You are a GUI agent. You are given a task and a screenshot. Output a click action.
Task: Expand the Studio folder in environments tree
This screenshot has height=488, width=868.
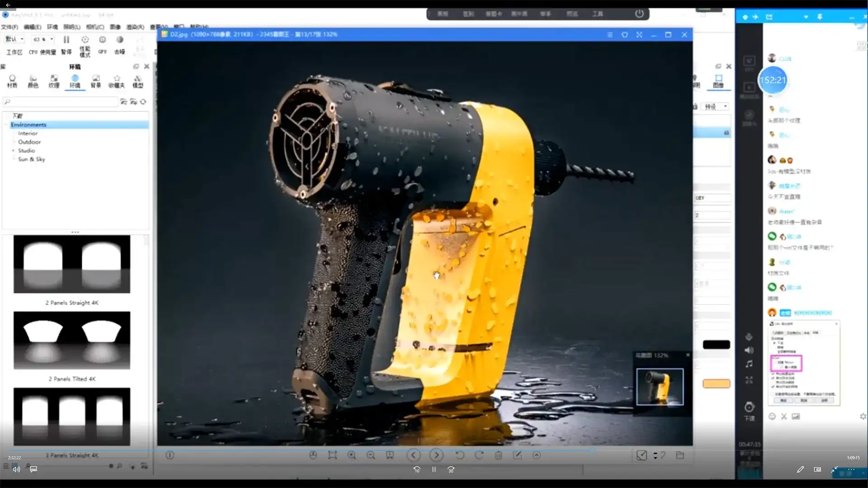(x=13, y=150)
